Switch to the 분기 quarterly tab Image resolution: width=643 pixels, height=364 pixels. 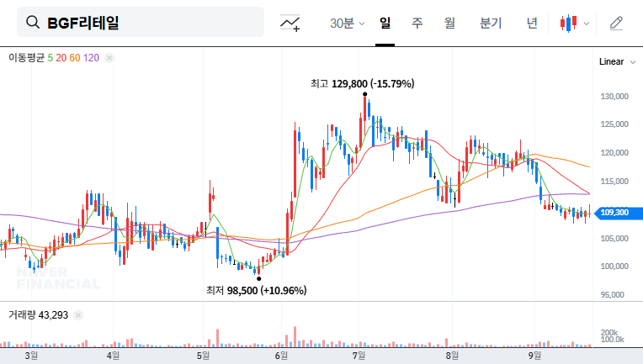491,23
